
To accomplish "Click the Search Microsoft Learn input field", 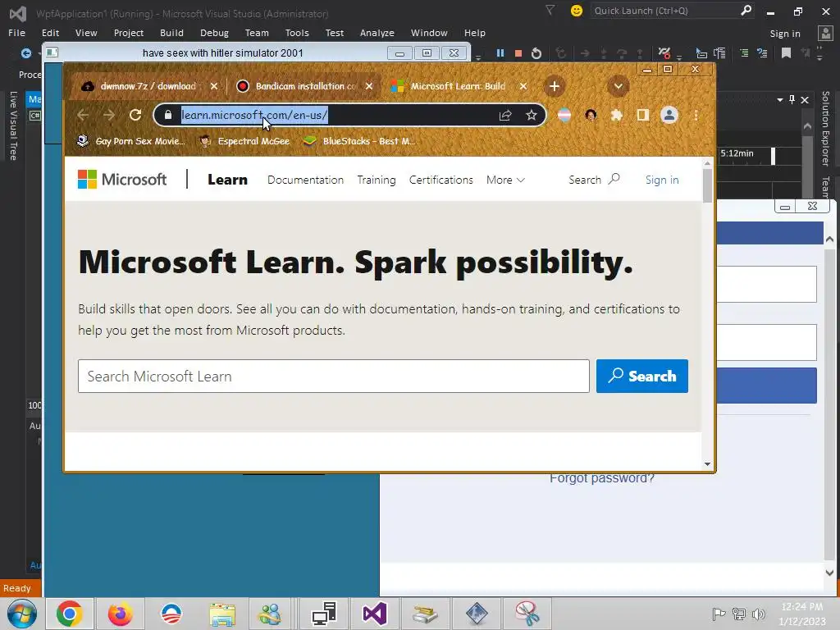I will pyautogui.click(x=333, y=376).
